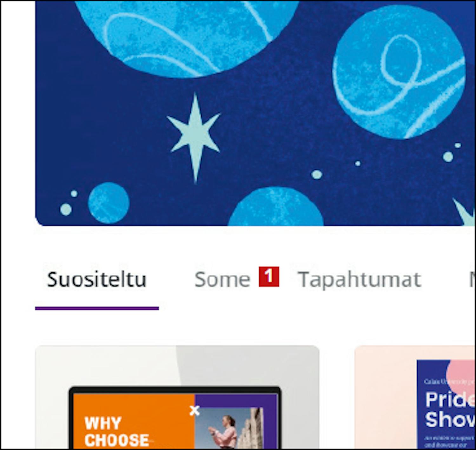
Task: Open the Pride Show poster template
Action: point(415,397)
